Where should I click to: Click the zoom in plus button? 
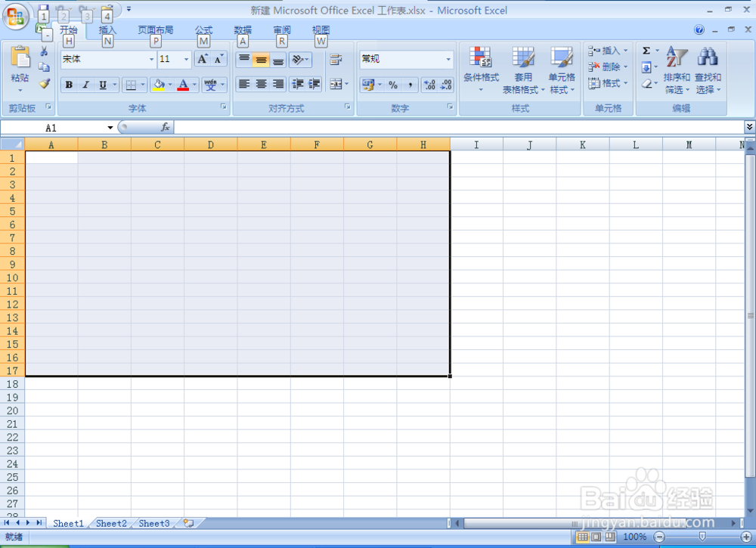coord(746,537)
